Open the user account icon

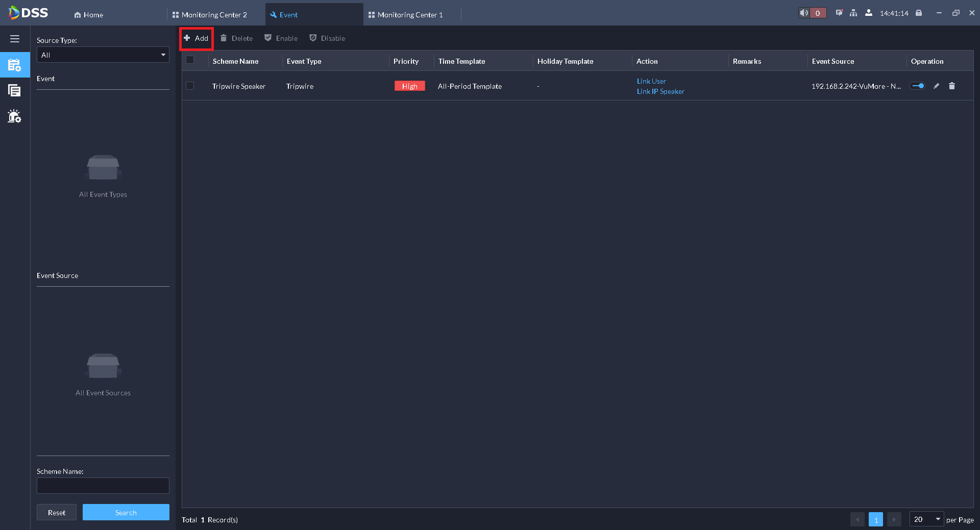869,13
